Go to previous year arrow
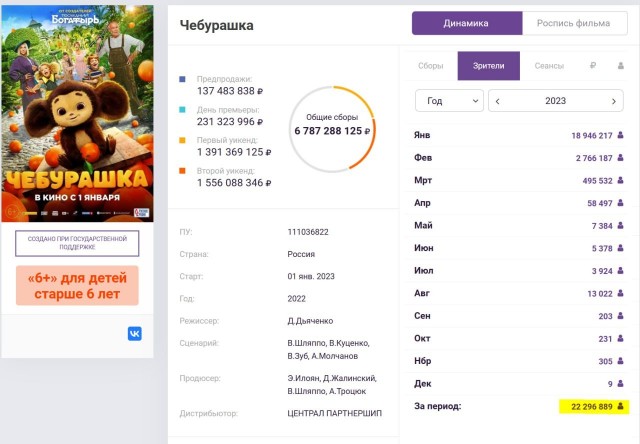 498,101
